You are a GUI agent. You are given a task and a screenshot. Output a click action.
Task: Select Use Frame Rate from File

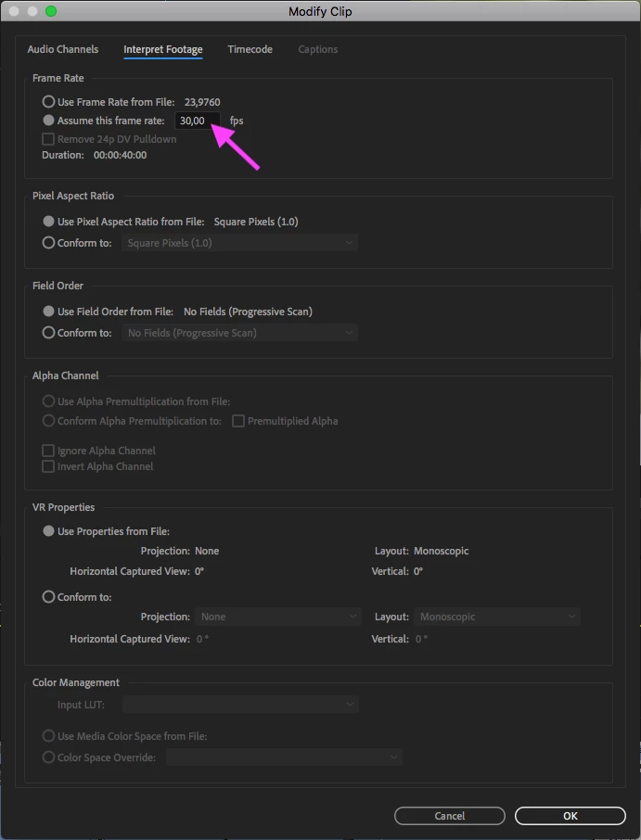point(48,101)
